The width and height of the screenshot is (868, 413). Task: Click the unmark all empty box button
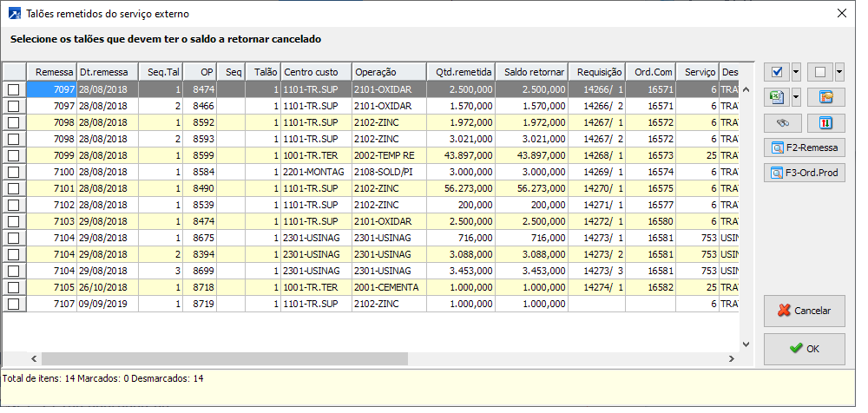pos(820,72)
